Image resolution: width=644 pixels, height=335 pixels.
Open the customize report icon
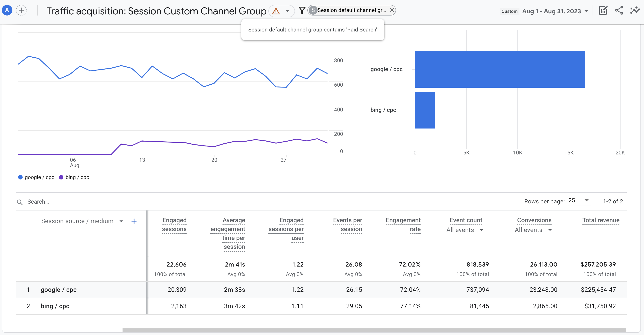[x=603, y=10]
